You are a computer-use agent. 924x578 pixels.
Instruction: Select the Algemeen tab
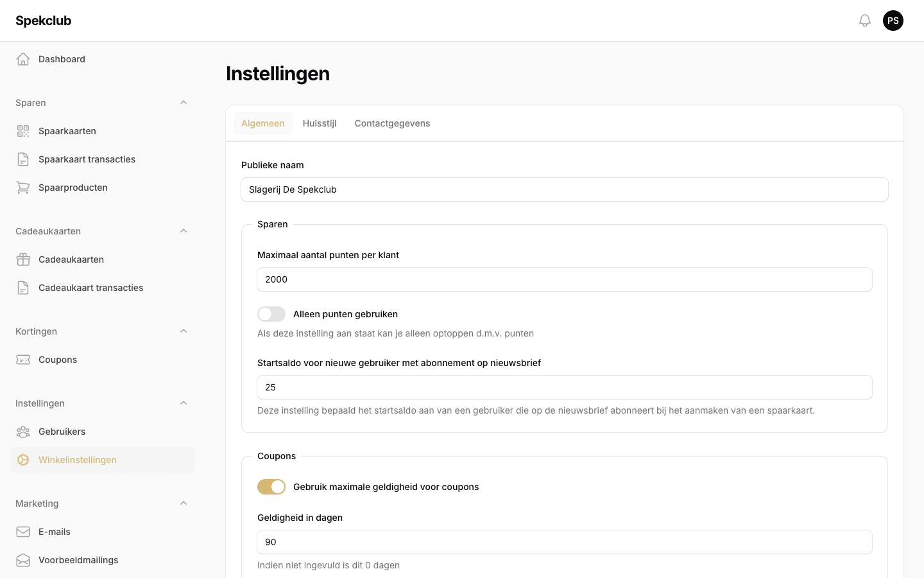click(263, 123)
